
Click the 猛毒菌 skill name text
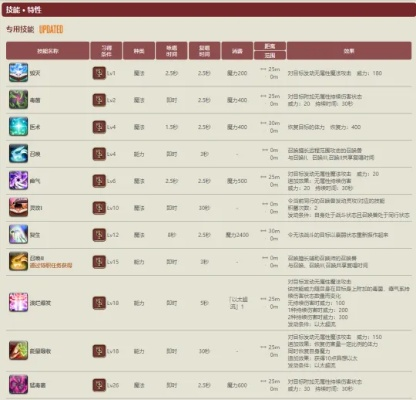pyautogui.click(x=38, y=385)
